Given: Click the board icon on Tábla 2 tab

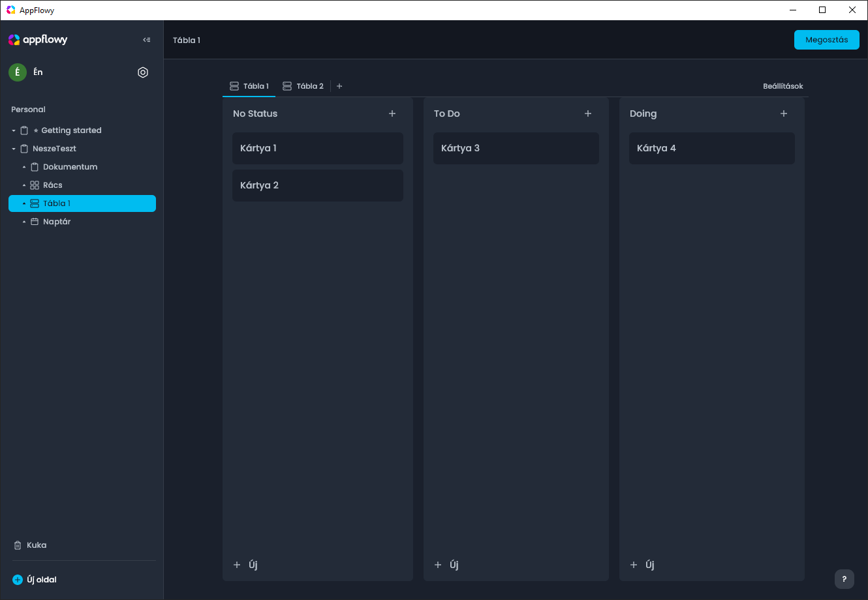Looking at the screenshot, I should coord(287,86).
